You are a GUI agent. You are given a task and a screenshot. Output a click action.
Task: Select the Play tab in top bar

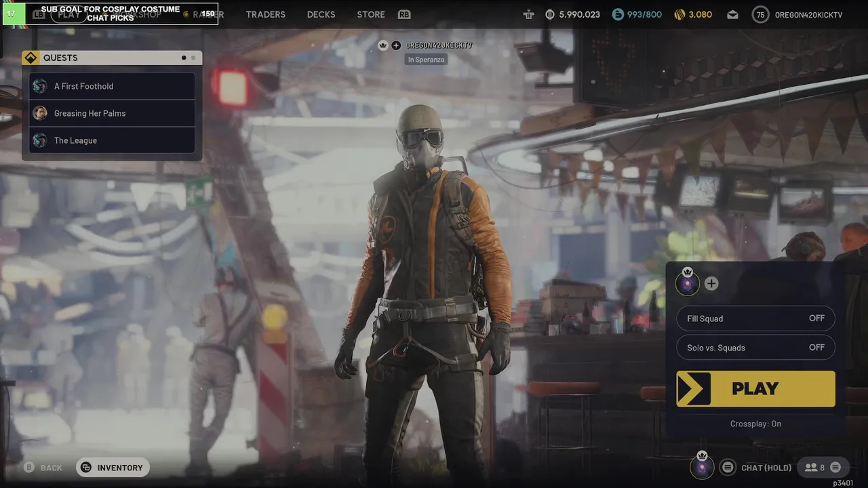pos(69,14)
